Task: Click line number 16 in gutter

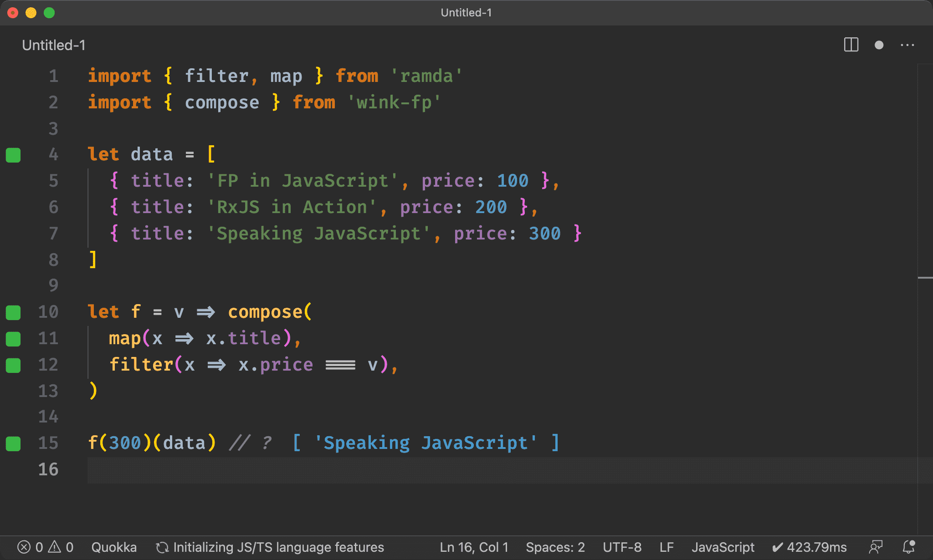Action: 48,469
